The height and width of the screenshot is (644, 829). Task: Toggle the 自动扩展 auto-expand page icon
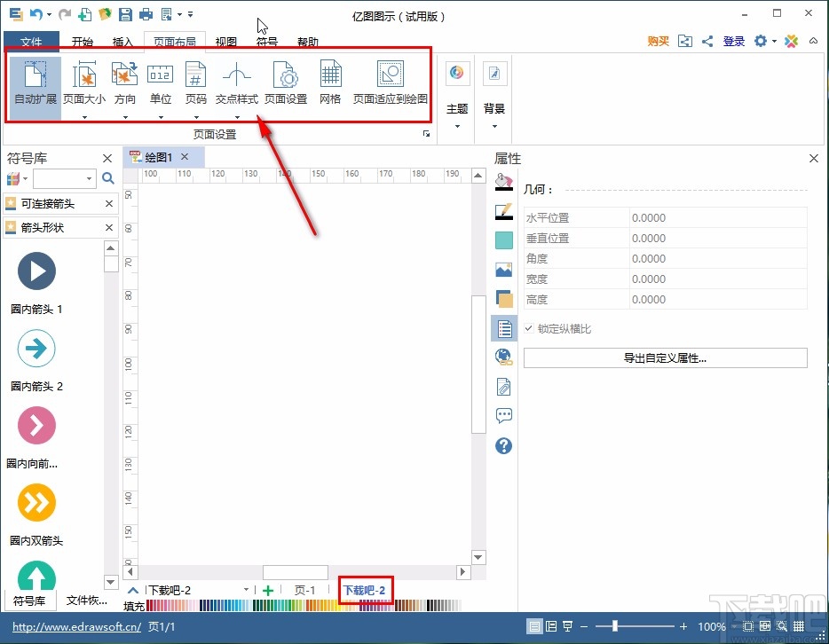(35, 82)
